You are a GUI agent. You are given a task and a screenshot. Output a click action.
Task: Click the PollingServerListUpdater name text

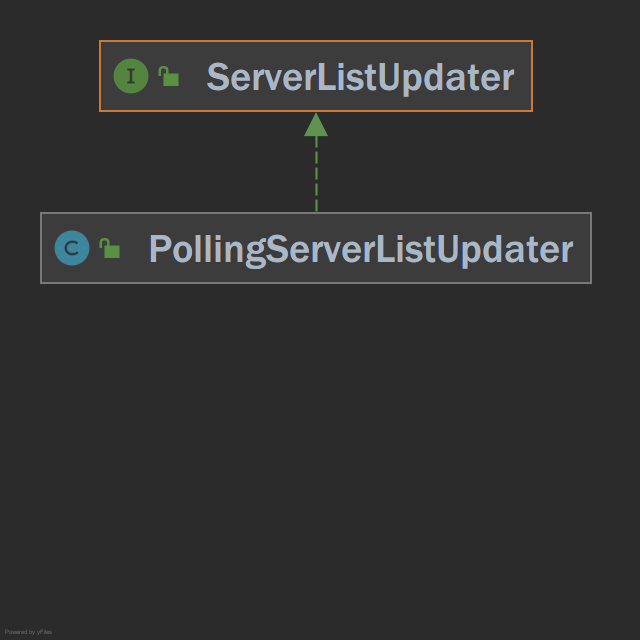(361, 250)
